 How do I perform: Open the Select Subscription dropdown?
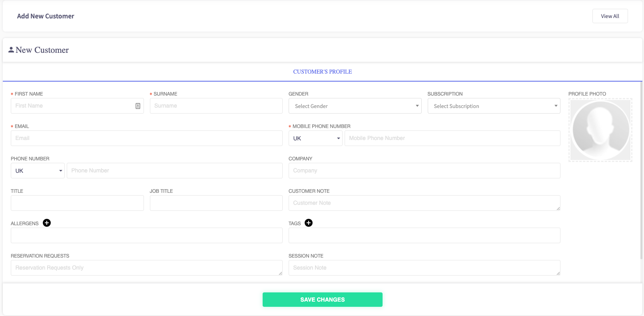pos(494,106)
